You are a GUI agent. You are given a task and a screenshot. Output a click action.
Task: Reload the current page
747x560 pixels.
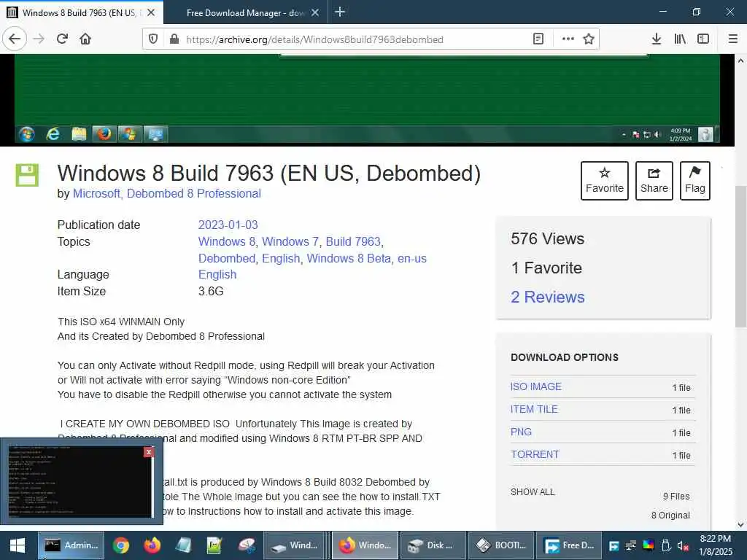tap(62, 39)
